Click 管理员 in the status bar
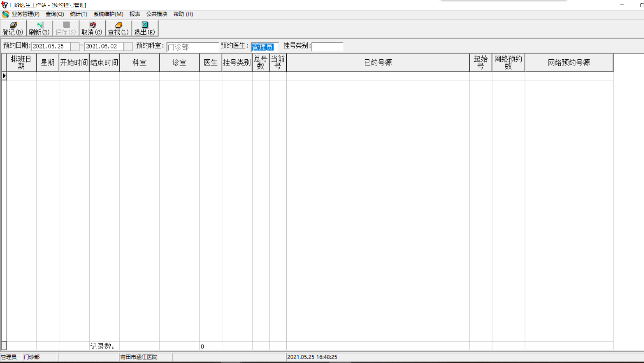Screen dimensions: 644x363 click(x=9, y=357)
